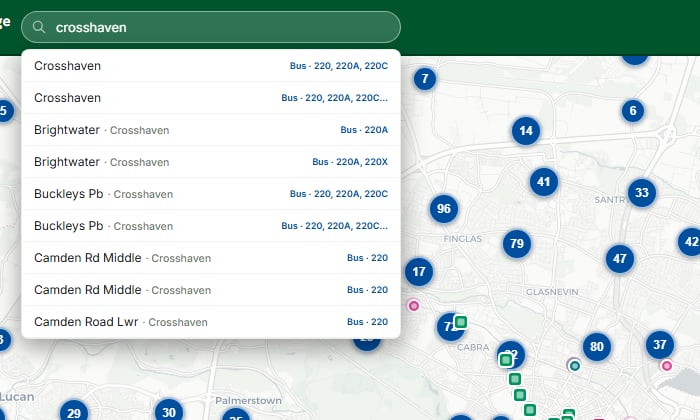Click the cluster marker 96 above Finglas
The image size is (700, 420).
tap(444, 208)
